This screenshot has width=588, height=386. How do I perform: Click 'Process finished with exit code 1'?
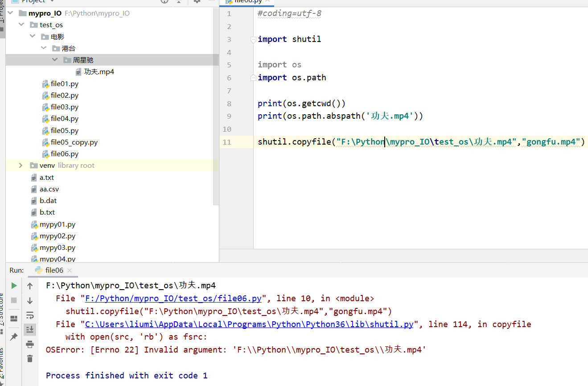127,376
